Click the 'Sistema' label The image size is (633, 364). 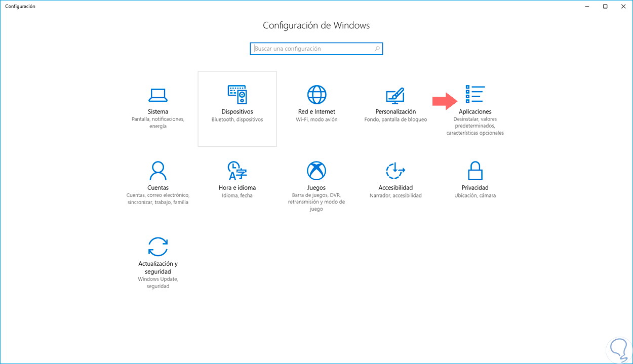[158, 112]
